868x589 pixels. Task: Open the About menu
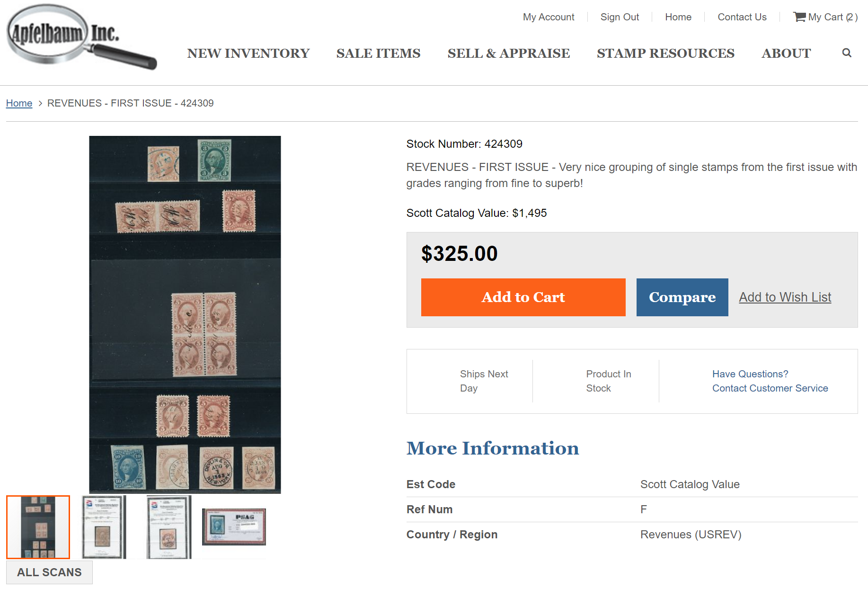coord(786,54)
